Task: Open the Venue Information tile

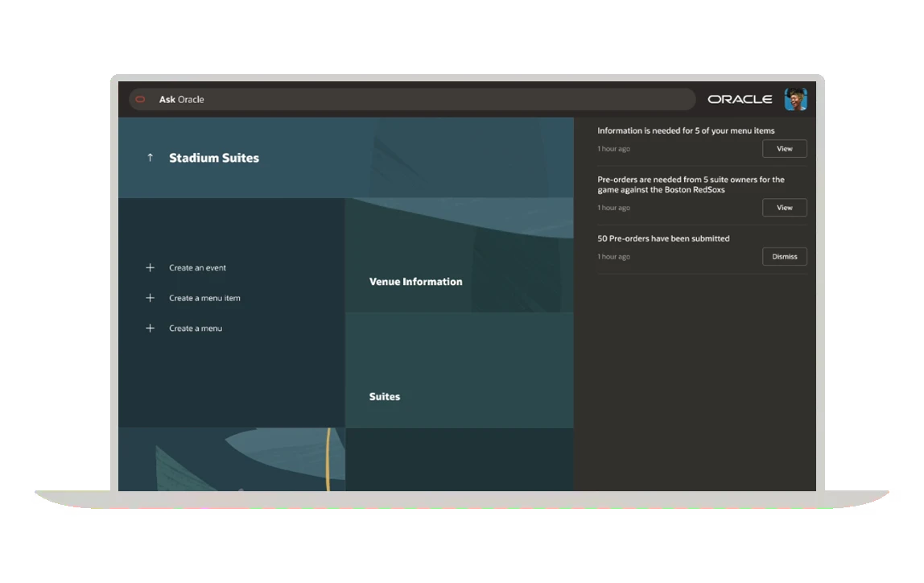Action: pos(415,282)
